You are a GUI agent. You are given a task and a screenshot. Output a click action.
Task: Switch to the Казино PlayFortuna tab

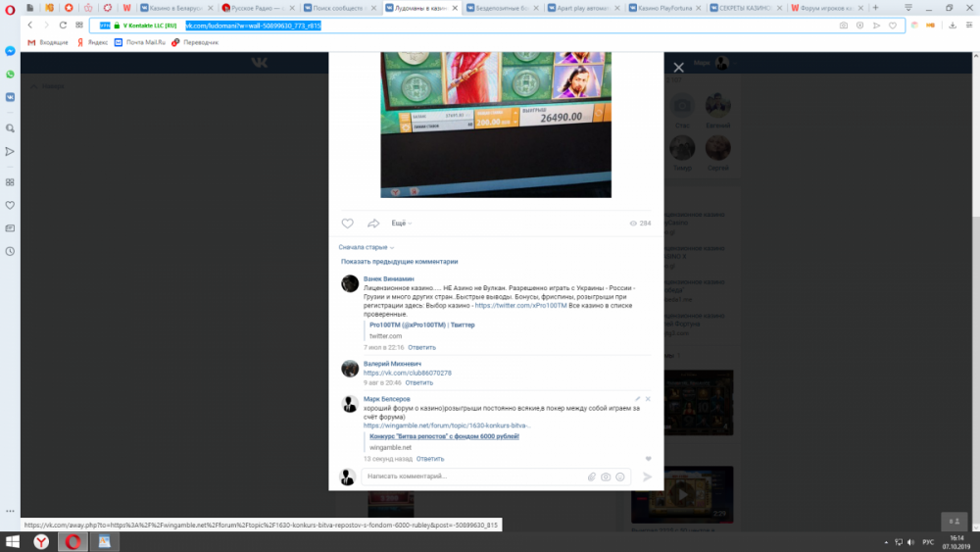[x=663, y=8]
